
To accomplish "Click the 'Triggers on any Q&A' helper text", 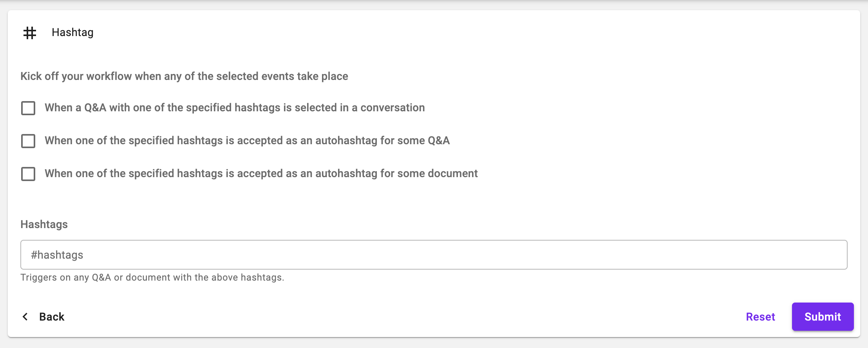I will 152,277.
